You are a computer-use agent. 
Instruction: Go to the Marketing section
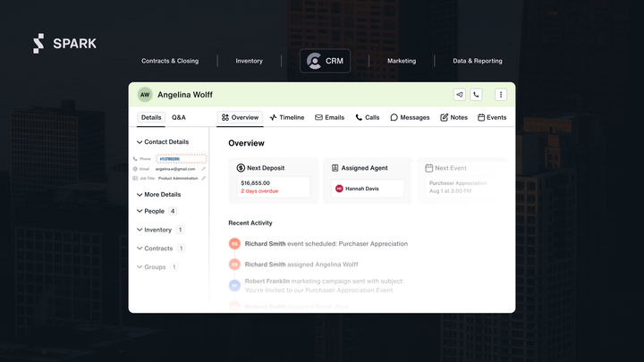pos(402,61)
